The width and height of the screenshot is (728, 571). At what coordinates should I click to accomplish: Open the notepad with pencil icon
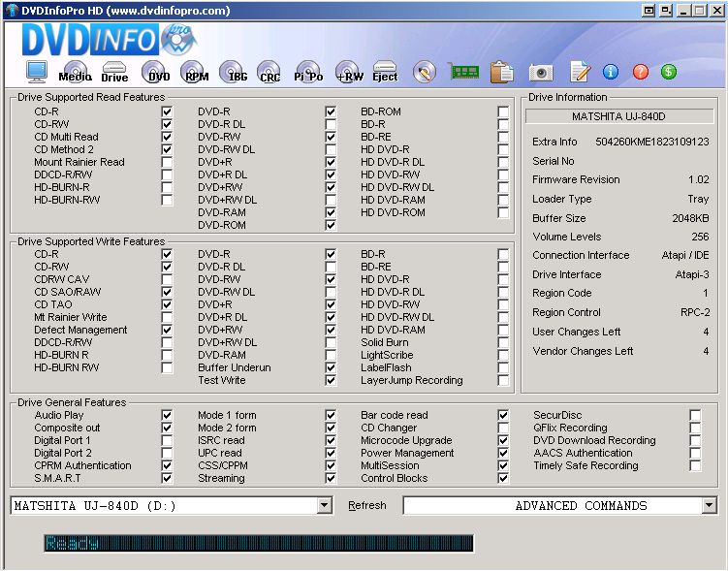coord(580,72)
